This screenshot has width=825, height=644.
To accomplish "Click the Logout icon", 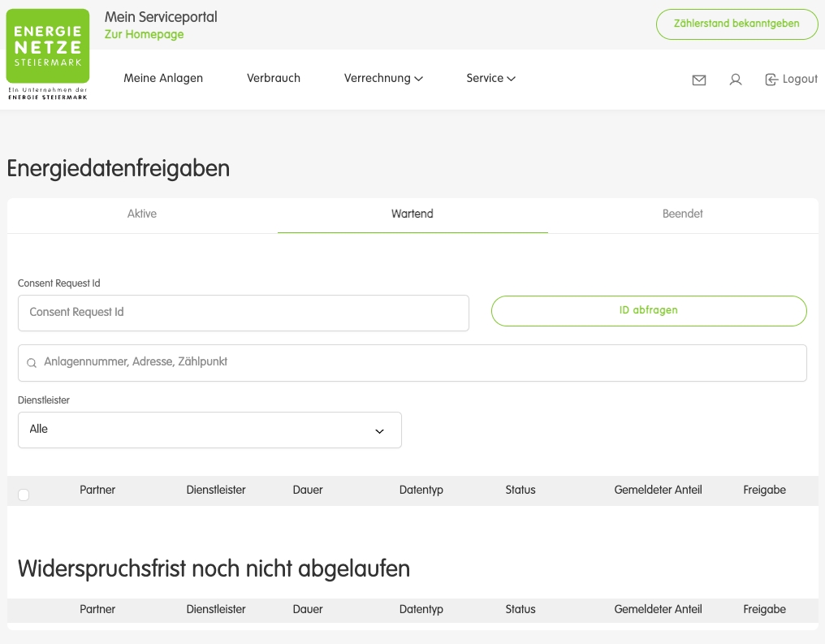I will click(771, 80).
